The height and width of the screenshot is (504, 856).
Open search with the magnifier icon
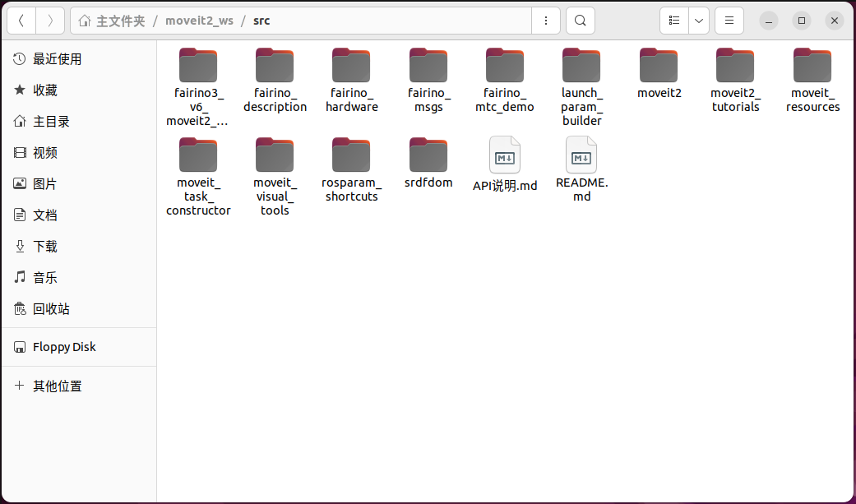[581, 21]
